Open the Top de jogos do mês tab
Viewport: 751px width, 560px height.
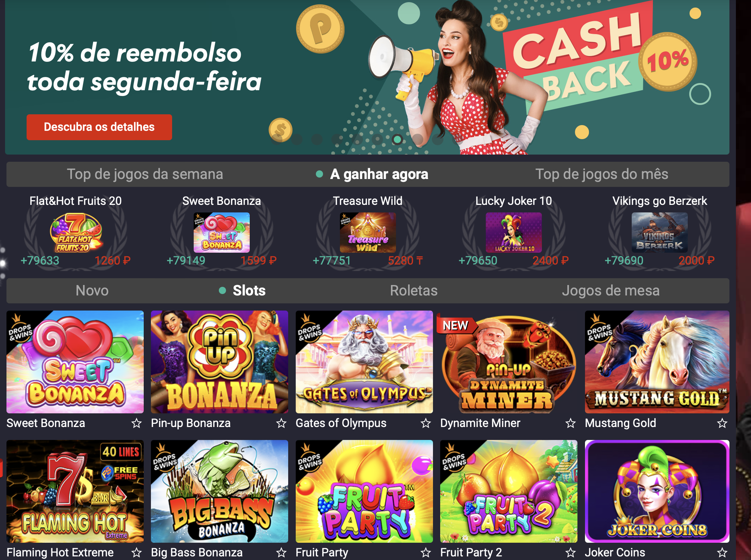[602, 174]
